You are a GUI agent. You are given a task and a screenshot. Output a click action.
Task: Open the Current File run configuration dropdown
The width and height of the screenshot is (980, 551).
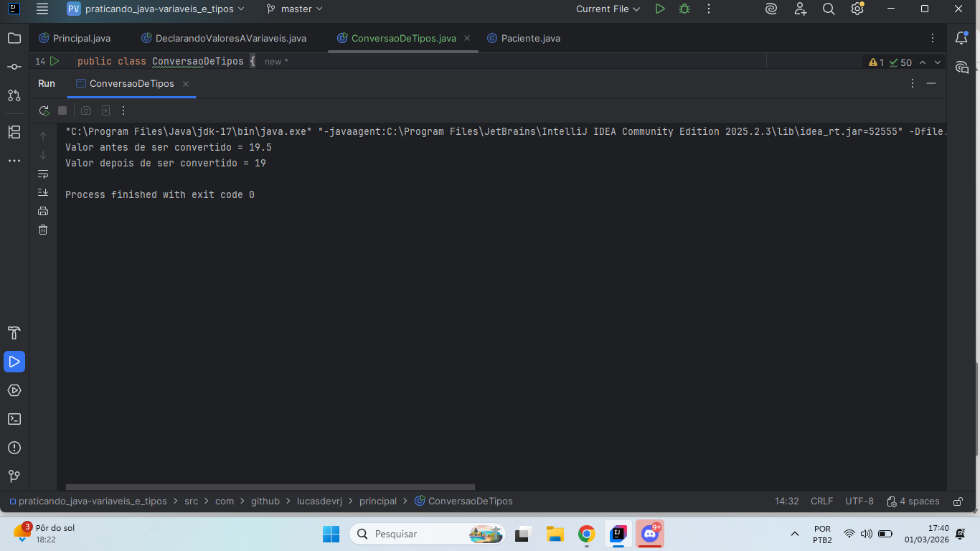(x=607, y=9)
